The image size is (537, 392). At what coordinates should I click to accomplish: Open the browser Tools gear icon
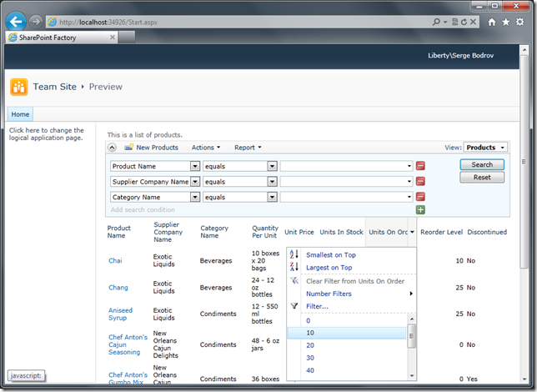(519, 22)
